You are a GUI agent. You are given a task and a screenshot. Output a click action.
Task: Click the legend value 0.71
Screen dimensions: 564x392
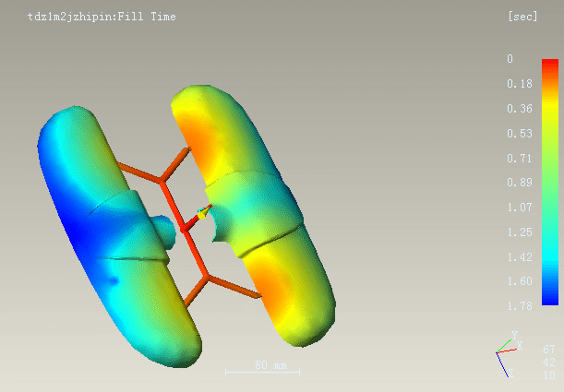(x=520, y=158)
